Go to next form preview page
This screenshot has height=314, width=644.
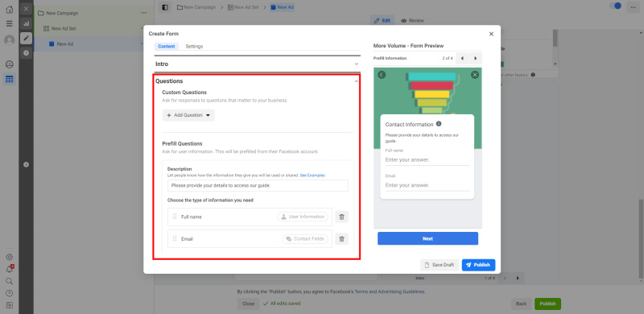click(475, 58)
